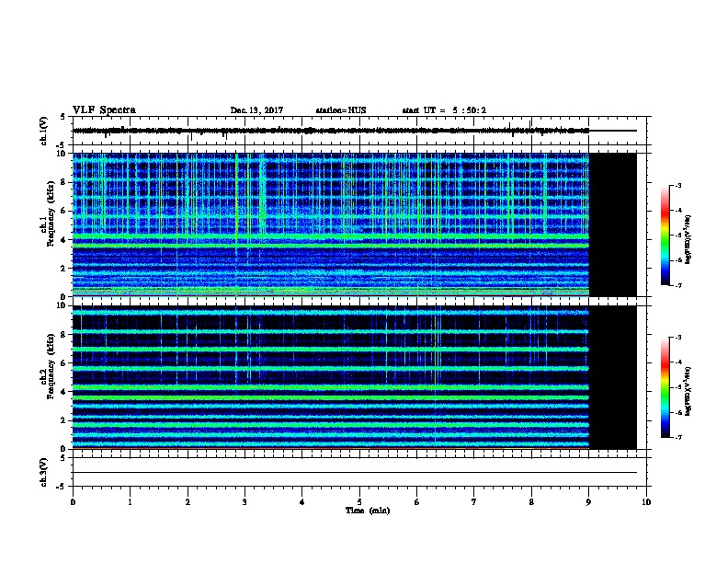The height and width of the screenshot is (563, 728).
Task: Click the "VLF Spectra" plot title
Action: 104,109
